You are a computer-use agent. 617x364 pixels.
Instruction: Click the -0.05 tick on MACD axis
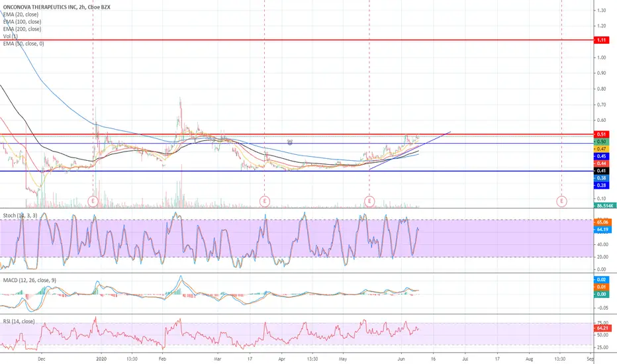[x=601, y=308]
